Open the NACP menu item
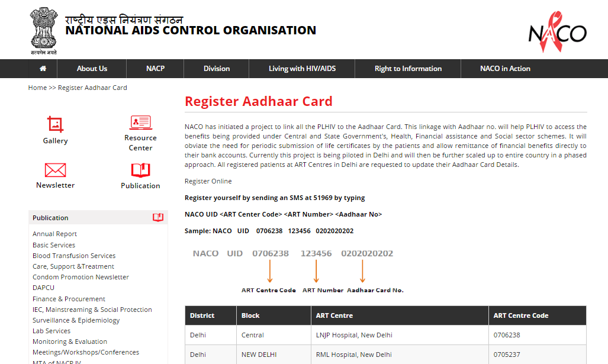Screen dimensions: 608x364 pos(156,69)
